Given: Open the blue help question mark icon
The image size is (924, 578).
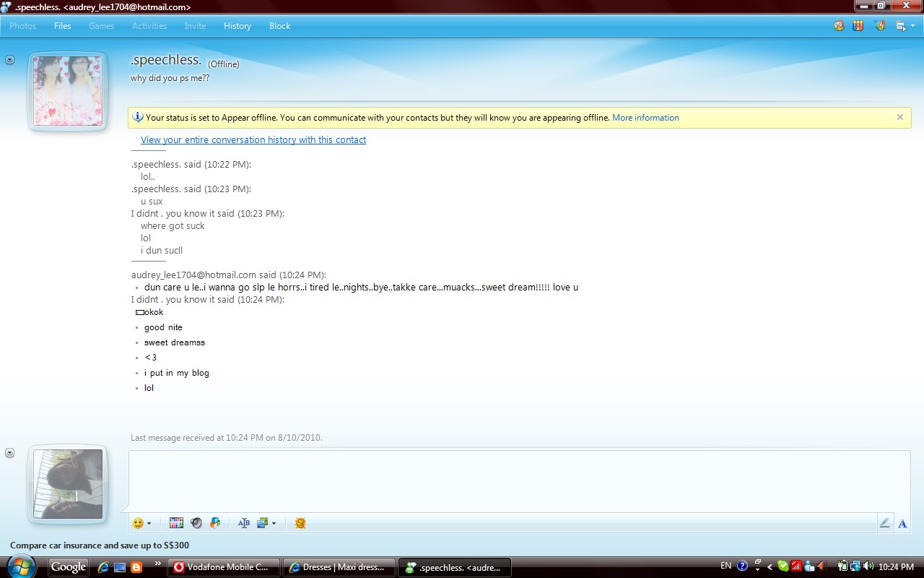Looking at the screenshot, I should pyautogui.click(x=742, y=566).
